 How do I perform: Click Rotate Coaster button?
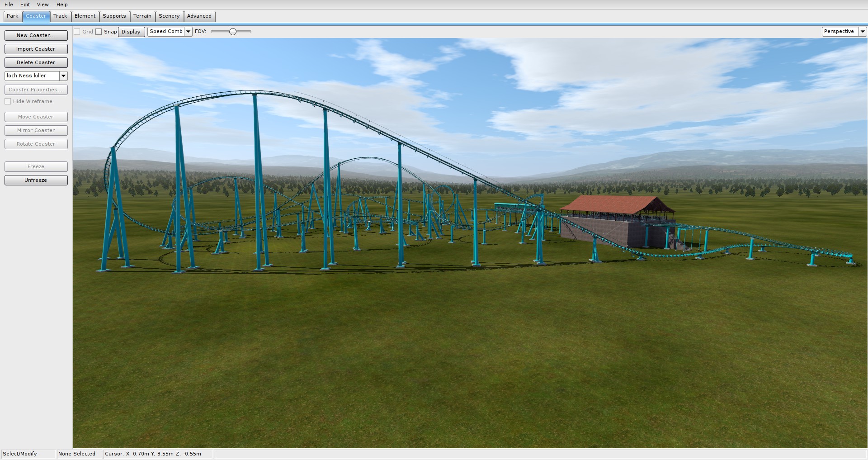36,144
